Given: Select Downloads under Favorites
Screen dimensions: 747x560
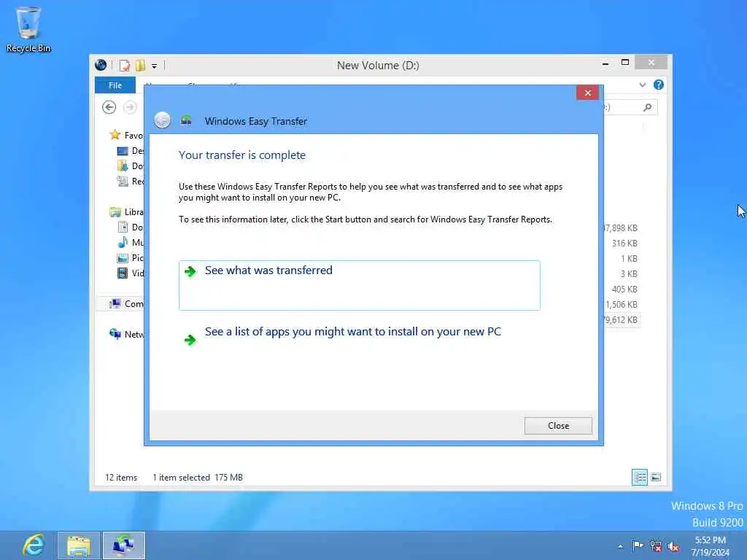Looking at the screenshot, I should point(130,166).
